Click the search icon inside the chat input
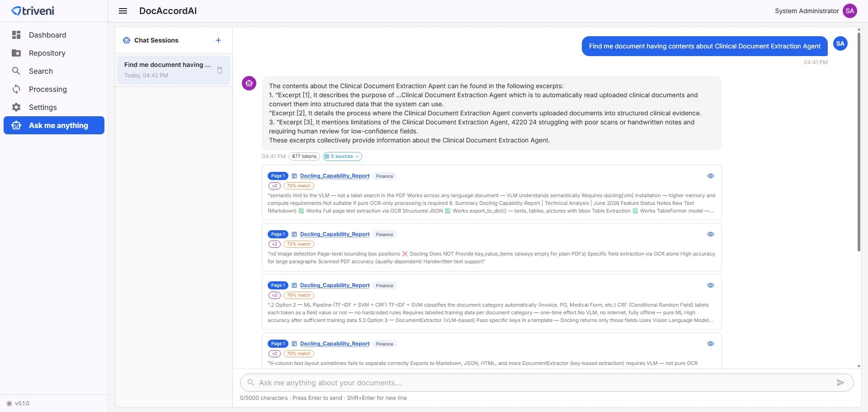The width and height of the screenshot is (868, 412). pos(250,383)
